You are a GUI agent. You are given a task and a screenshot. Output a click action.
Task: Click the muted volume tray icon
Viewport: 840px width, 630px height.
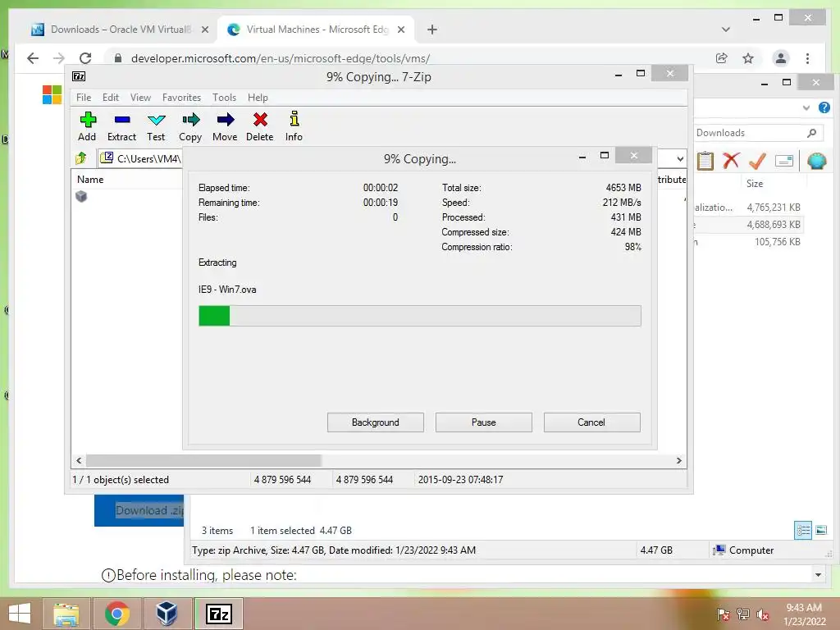(762, 614)
